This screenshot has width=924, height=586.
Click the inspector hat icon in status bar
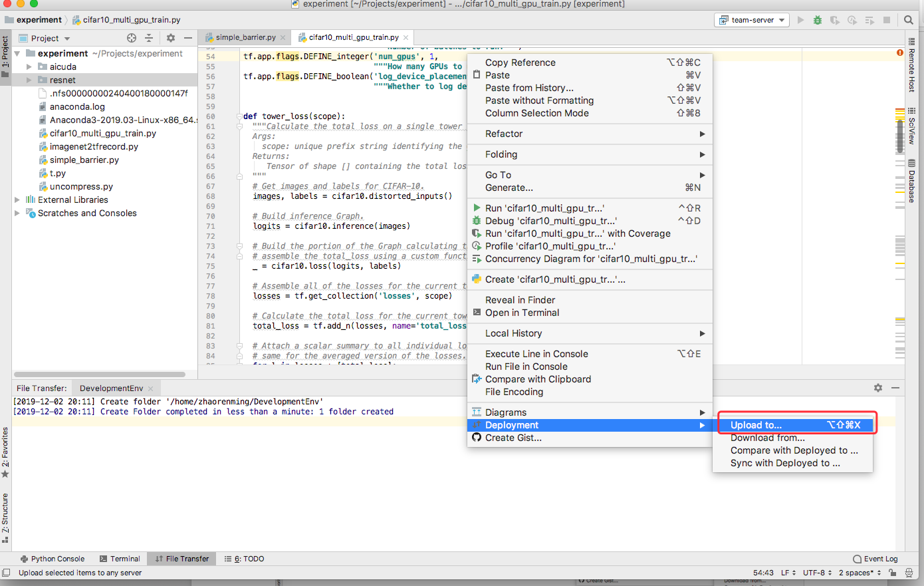pyautogui.click(x=909, y=573)
